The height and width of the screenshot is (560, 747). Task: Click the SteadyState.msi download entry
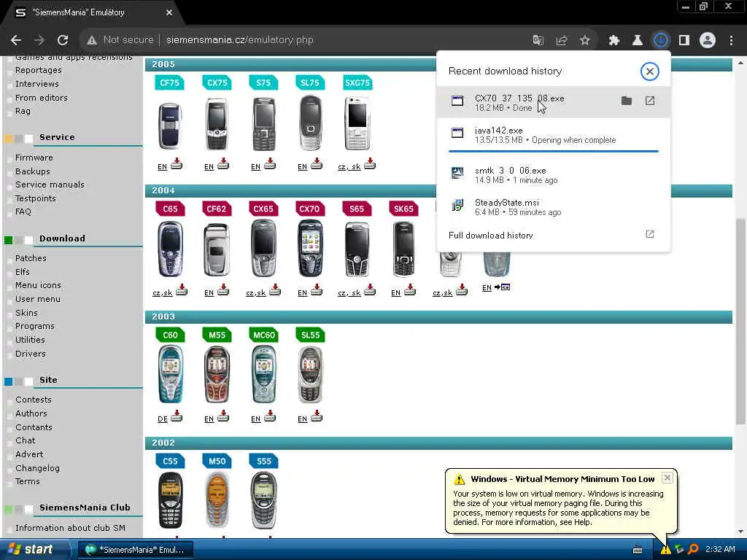(x=553, y=207)
